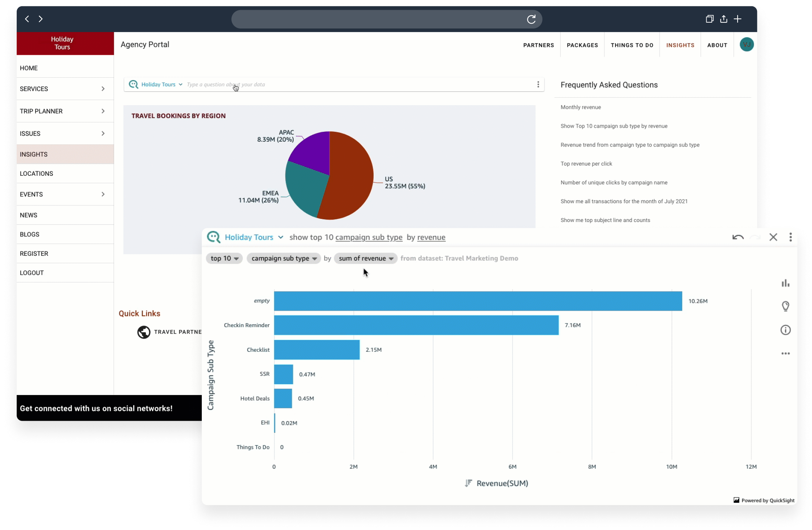
Task: Expand the ISSUES sidebar chevron
Action: point(103,133)
